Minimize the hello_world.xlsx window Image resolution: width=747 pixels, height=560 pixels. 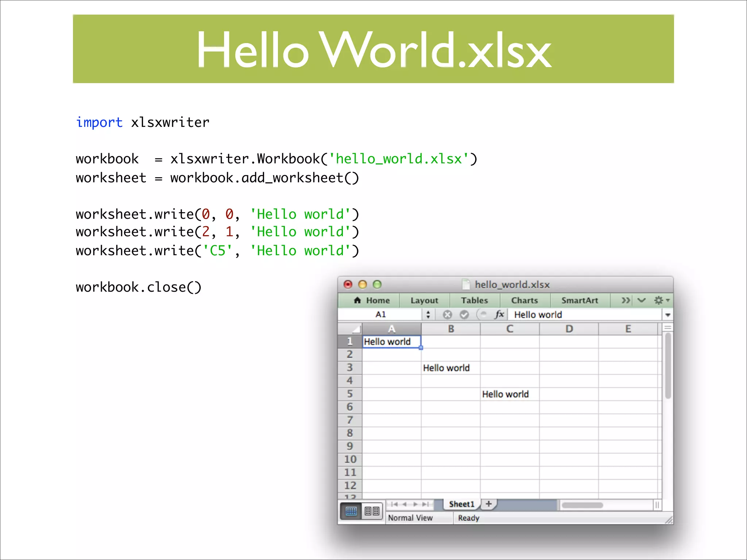[363, 284]
